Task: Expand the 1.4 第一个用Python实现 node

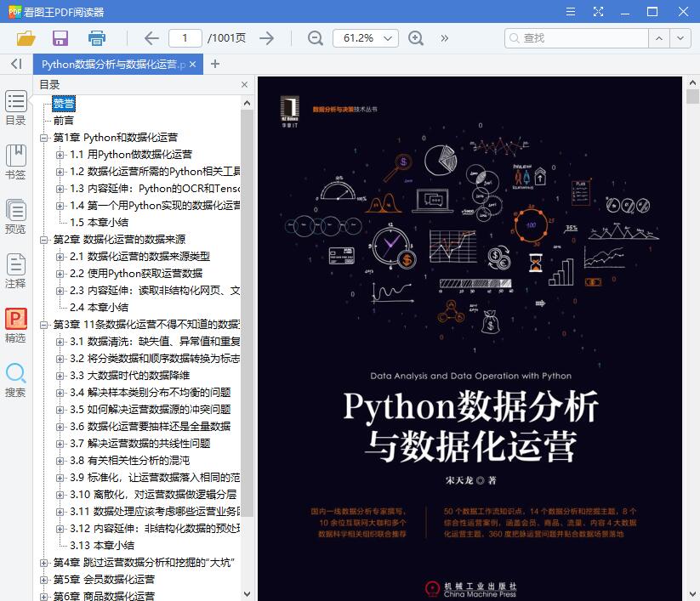Action: point(60,206)
